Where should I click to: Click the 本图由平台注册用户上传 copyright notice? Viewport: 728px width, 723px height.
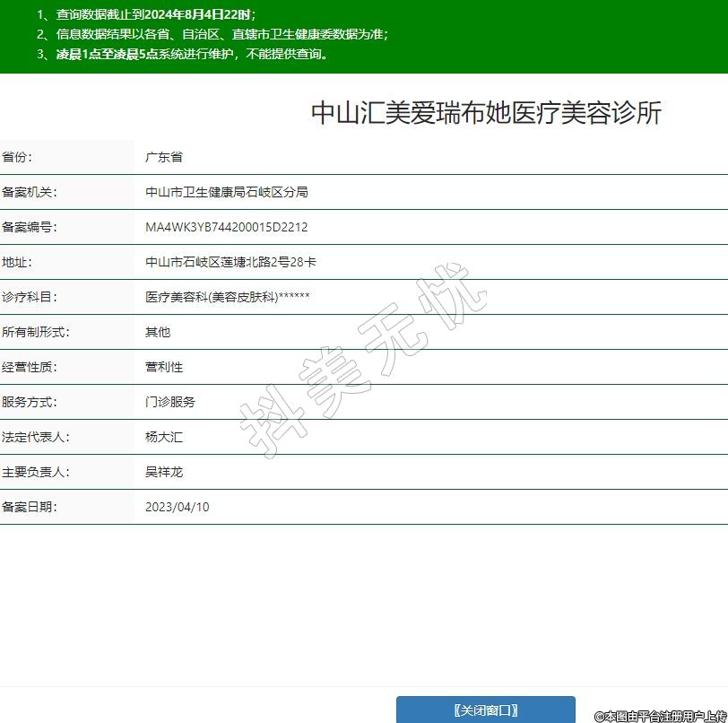660,716
